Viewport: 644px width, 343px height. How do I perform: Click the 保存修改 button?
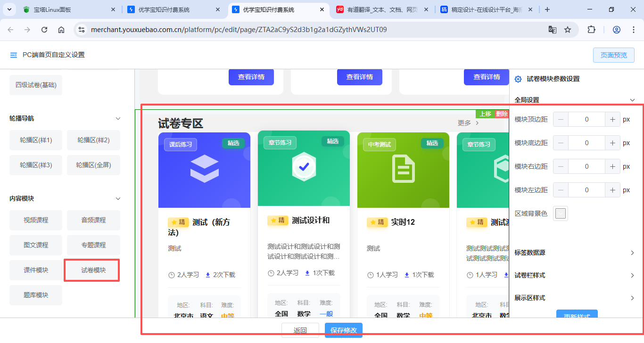tap(343, 330)
